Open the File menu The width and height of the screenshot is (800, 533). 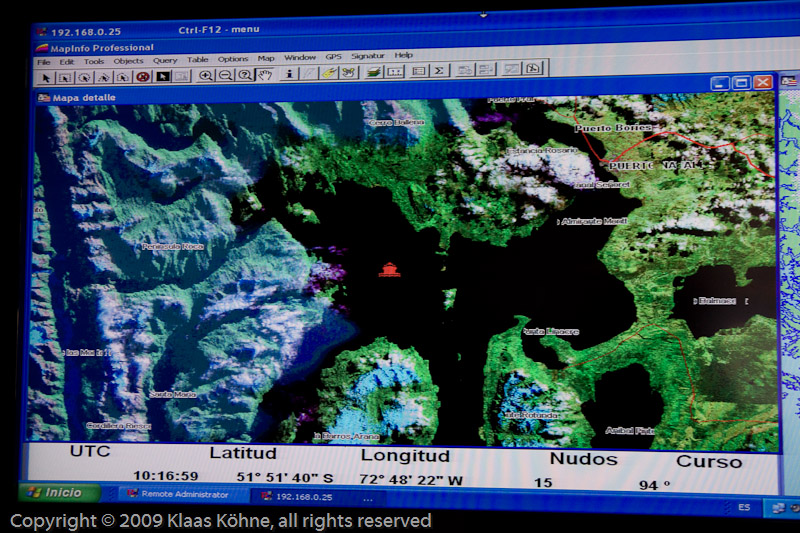pyautogui.click(x=44, y=62)
